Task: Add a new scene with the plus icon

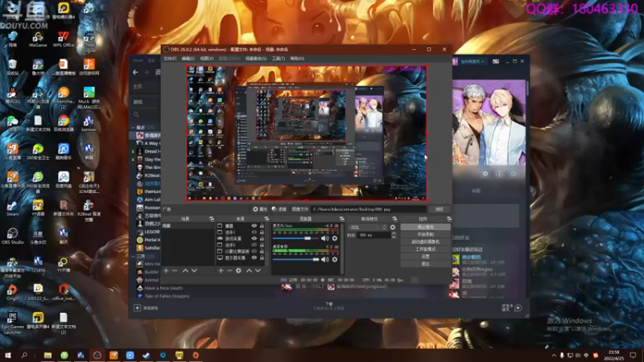Action: pyautogui.click(x=166, y=270)
